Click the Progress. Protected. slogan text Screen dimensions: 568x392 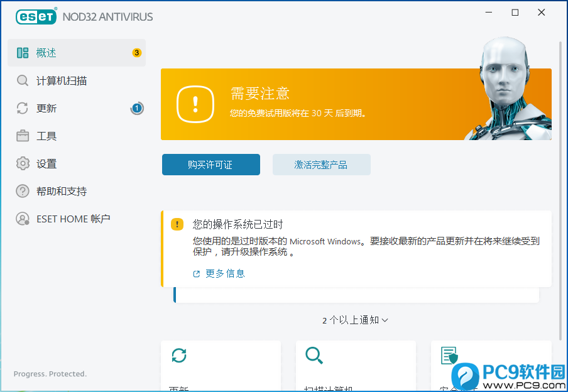click(50, 374)
